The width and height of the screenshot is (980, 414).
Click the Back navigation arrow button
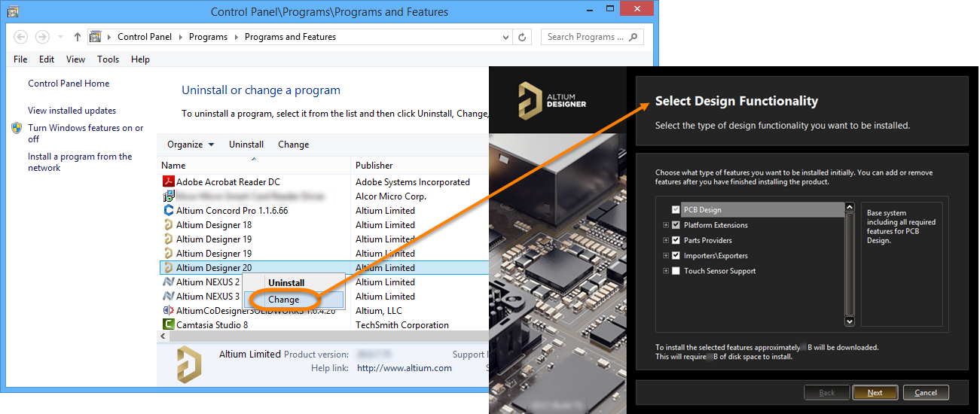[x=21, y=37]
